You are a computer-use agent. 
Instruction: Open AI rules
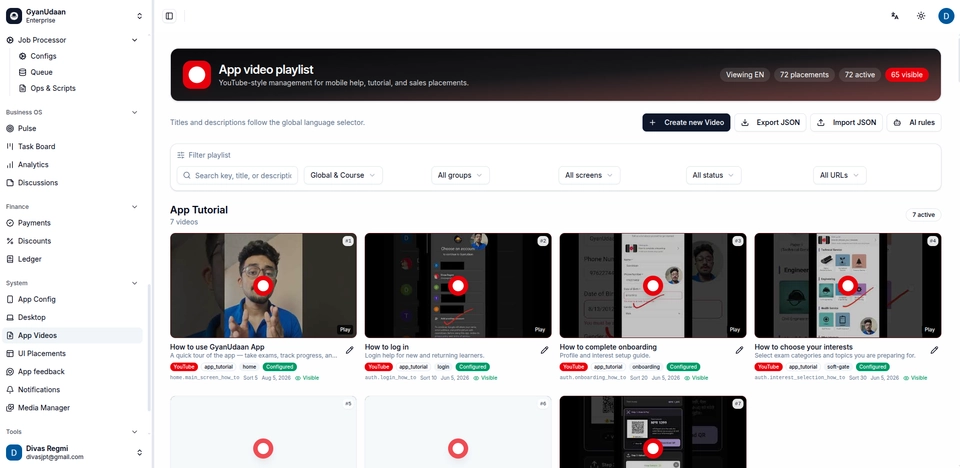(914, 123)
